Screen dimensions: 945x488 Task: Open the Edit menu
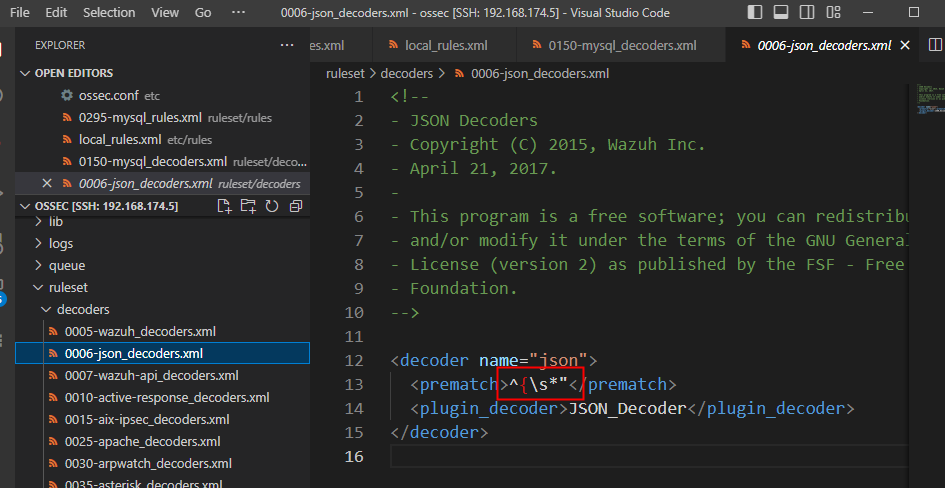tap(56, 13)
